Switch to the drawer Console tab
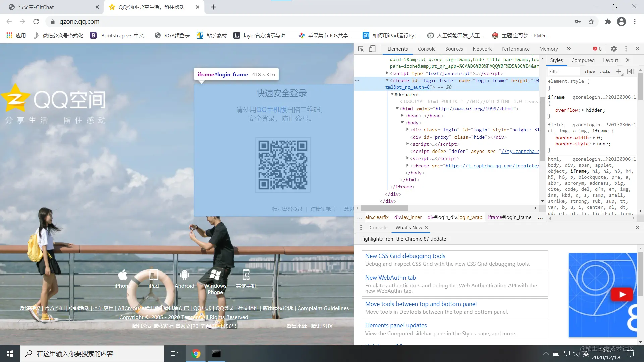644x362 pixels. (x=378, y=228)
